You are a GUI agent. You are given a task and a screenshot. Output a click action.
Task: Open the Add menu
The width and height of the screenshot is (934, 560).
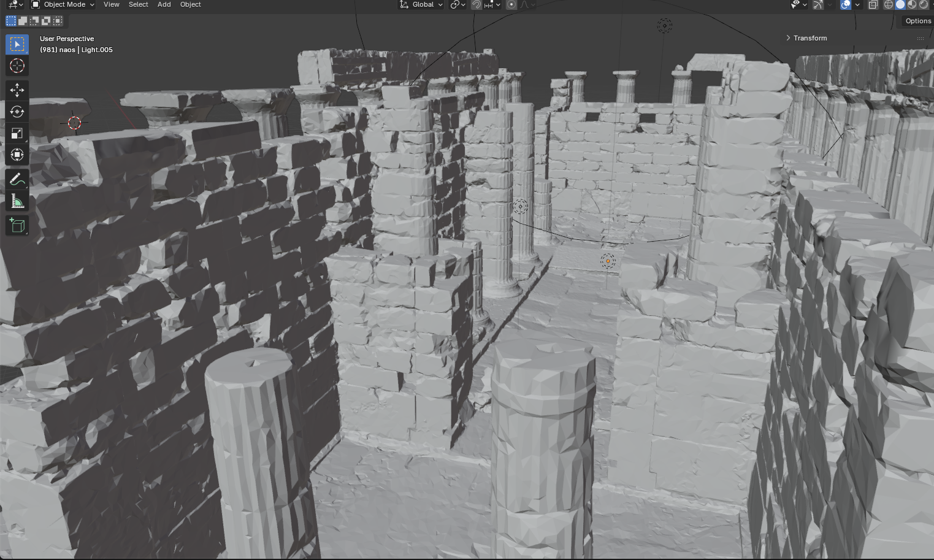click(x=164, y=5)
